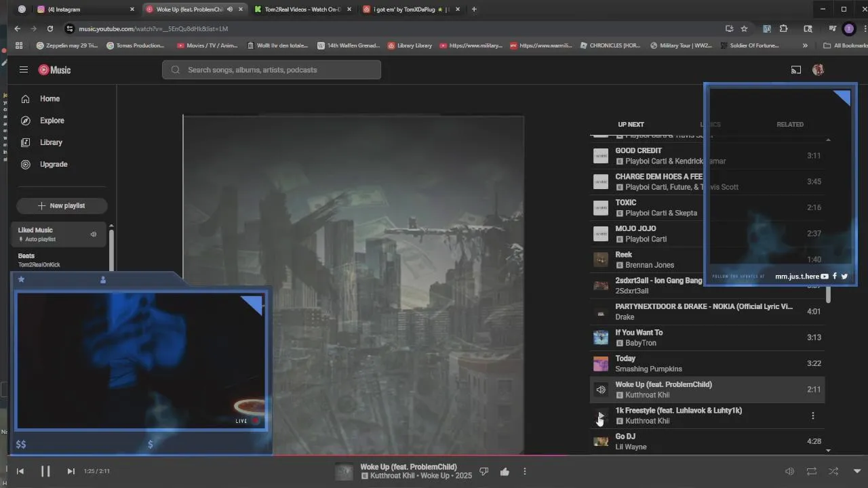Play PARTYNEXTDOOR & DRAKE - NOKIA track
The height and width of the screenshot is (488, 868).
tap(707, 312)
